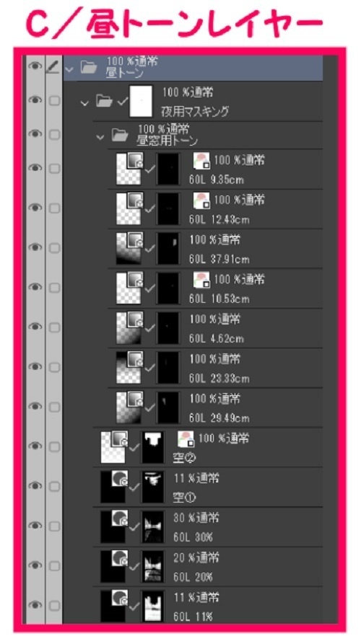361x644 pixels.
Task: Select the 60L 29.49cm layer name
Action: 219,418
